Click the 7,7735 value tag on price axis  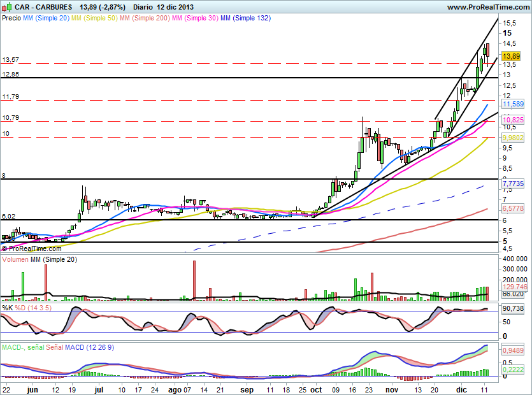click(514, 183)
